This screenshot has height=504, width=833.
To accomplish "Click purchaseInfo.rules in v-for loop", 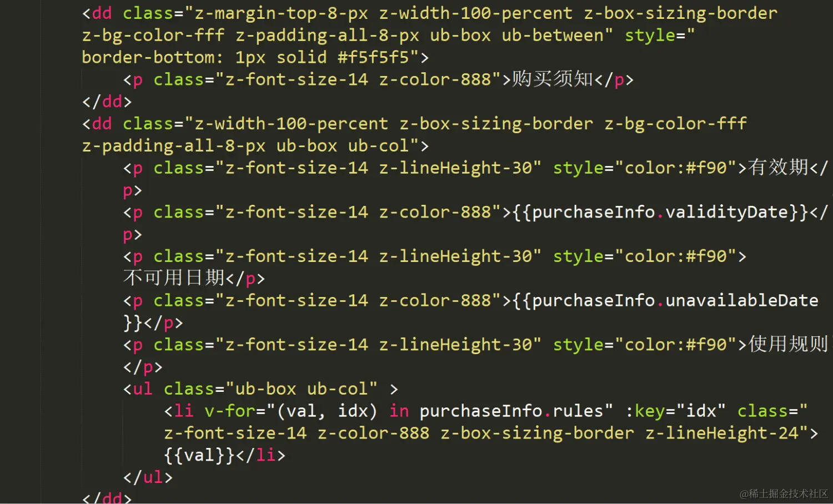I will (x=511, y=411).
